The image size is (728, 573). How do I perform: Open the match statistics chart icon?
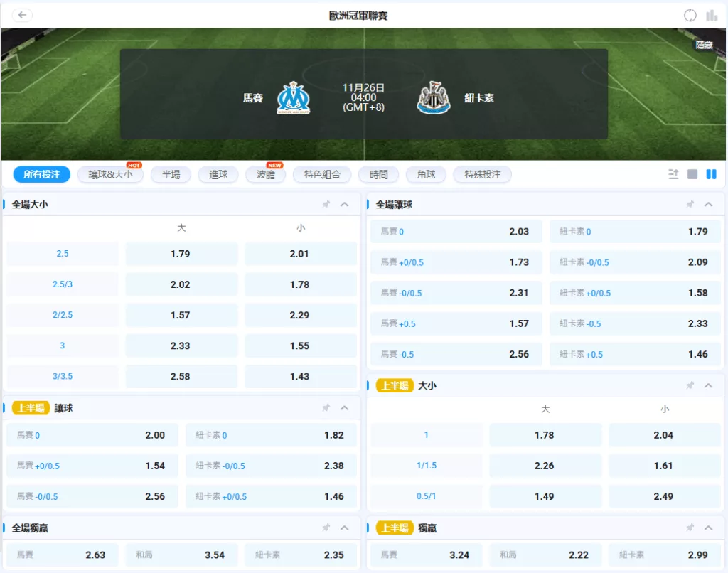pos(713,15)
